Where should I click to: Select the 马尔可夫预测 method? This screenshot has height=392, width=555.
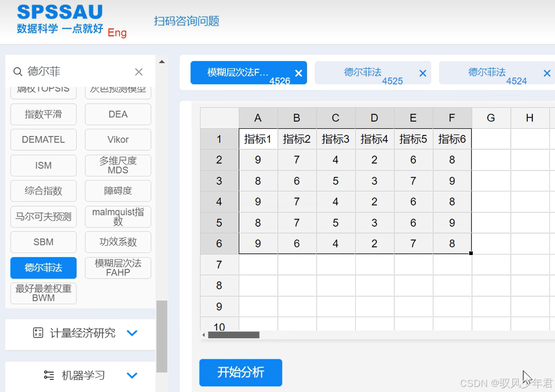coord(44,217)
